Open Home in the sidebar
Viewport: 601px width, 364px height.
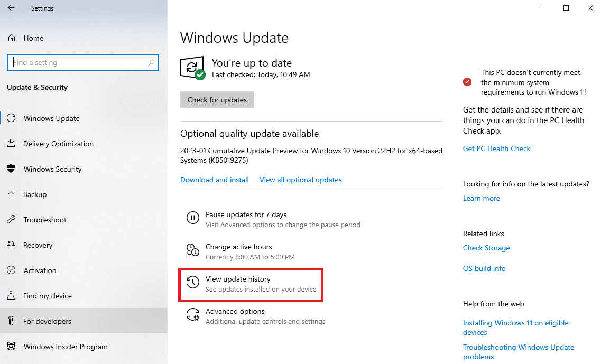coord(84,38)
